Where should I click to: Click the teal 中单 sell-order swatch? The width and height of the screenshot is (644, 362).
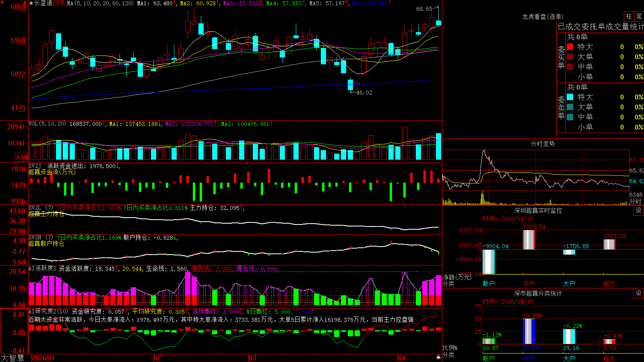[x=570, y=117]
